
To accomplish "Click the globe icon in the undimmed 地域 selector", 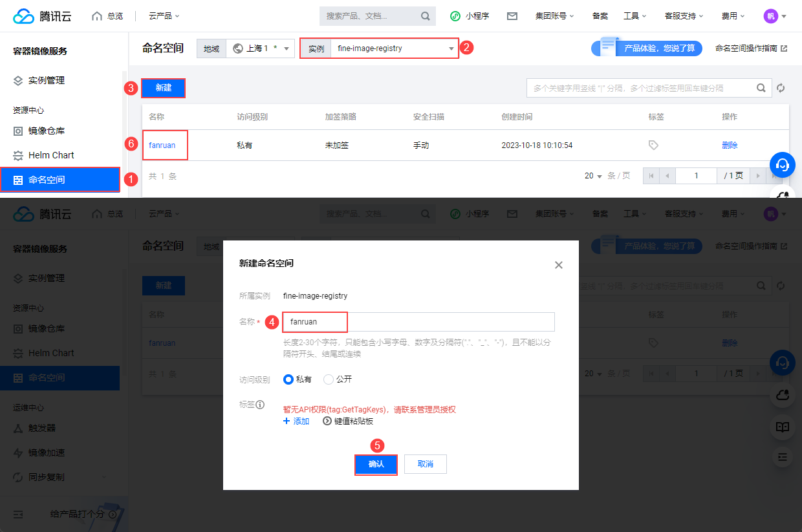I will (237, 48).
